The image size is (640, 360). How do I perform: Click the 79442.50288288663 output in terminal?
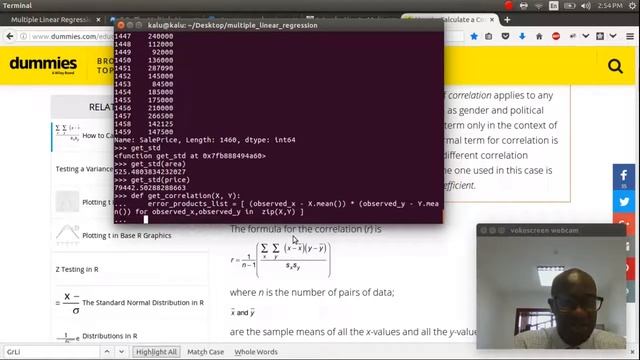[150, 188]
